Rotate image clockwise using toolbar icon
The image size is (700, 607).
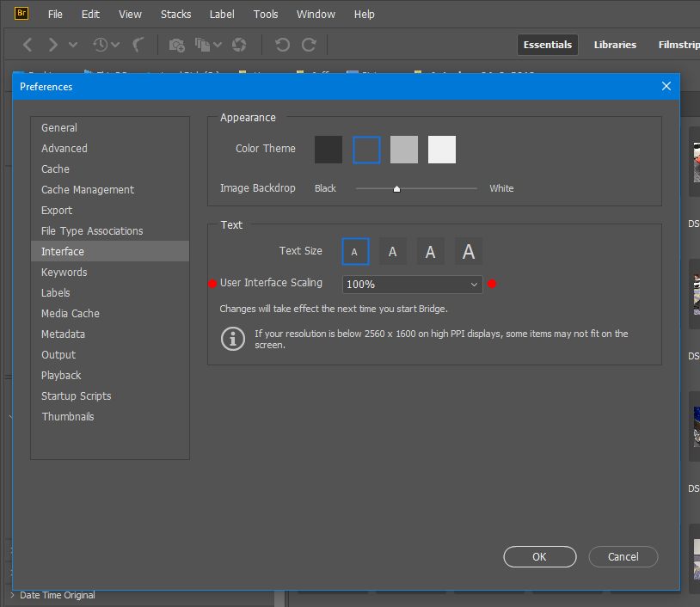309,44
